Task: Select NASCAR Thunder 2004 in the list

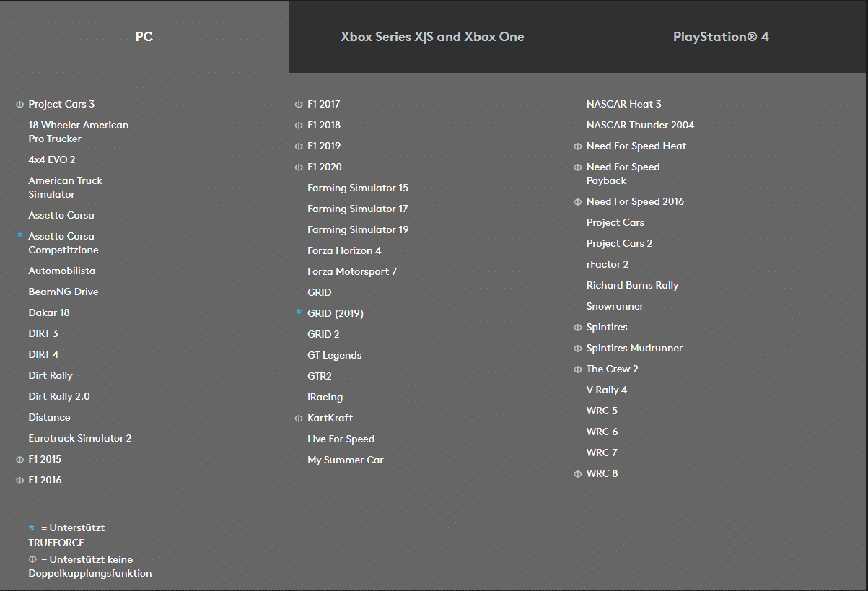Action: (x=640, y=125)
